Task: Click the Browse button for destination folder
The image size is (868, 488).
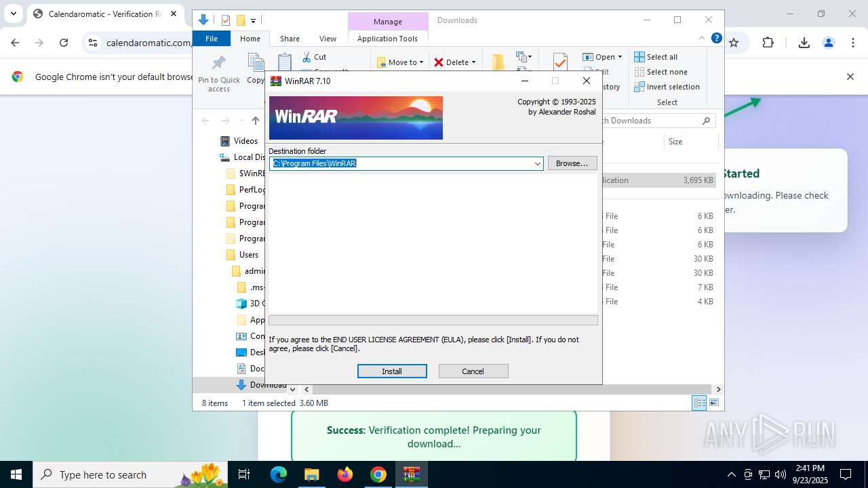Action: point(572,163)
